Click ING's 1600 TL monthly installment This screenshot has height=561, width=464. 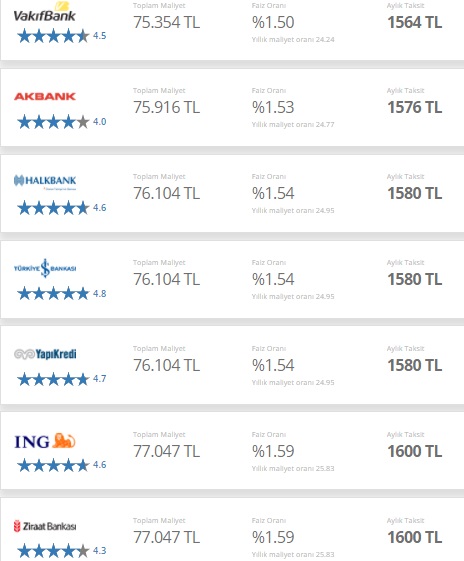(415, 451)
